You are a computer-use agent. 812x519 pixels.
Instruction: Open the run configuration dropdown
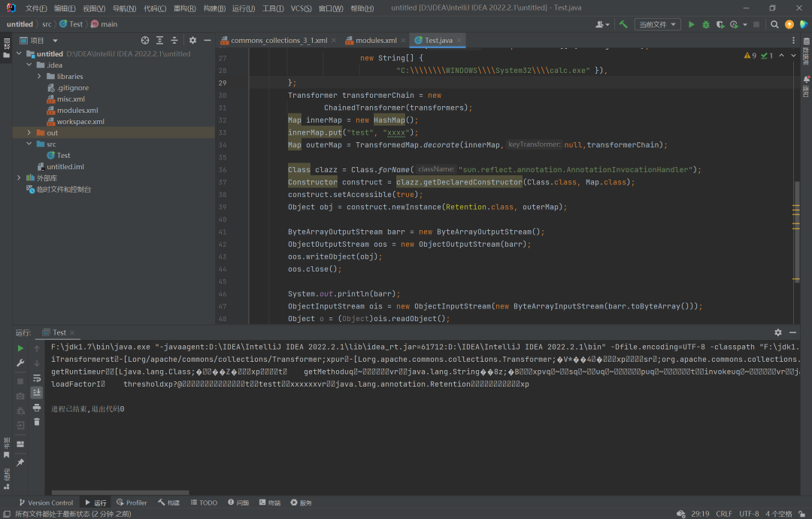tap(658, 24)
